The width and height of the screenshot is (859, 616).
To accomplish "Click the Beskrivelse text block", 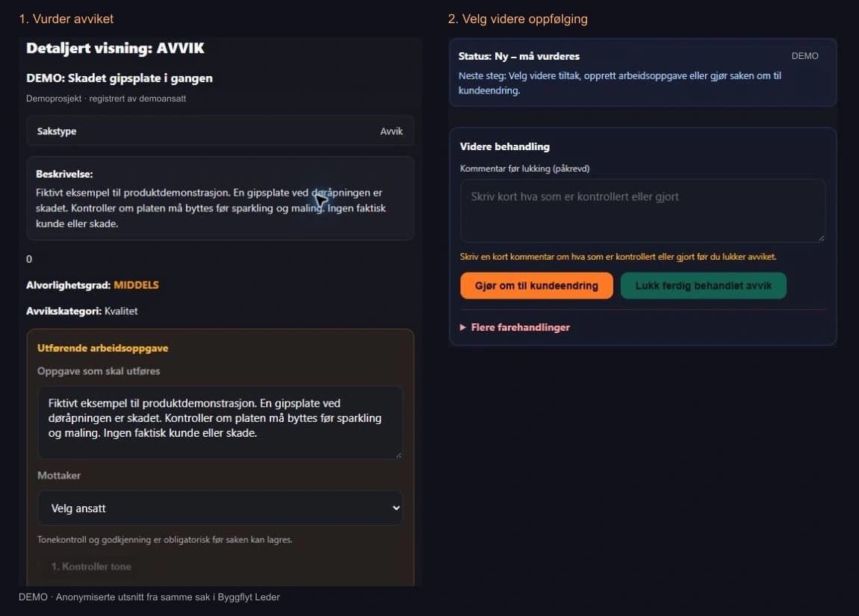I will pos(220,199).
